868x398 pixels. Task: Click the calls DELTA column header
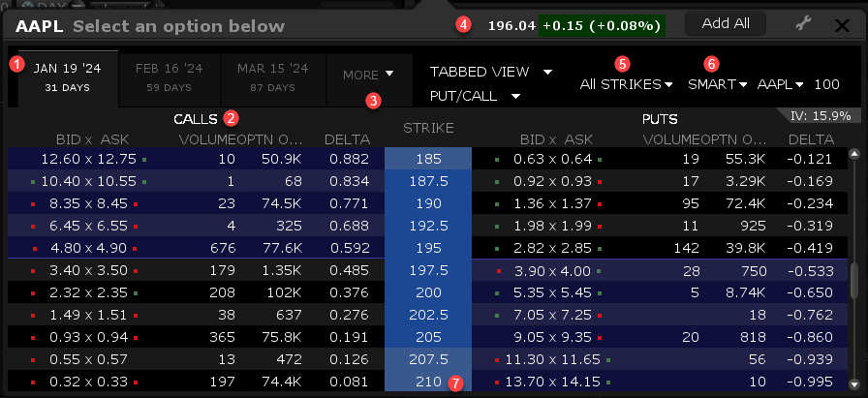click(x=348, y=139)
